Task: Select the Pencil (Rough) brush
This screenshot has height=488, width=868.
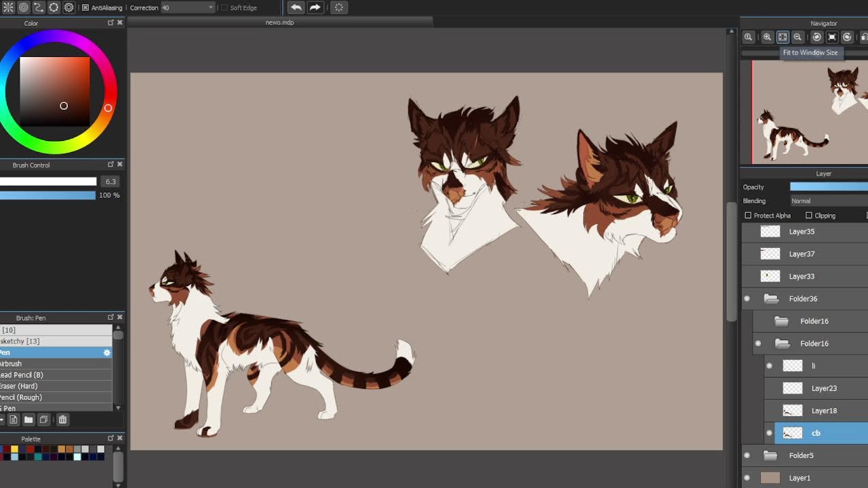Action: pos(56,397)
